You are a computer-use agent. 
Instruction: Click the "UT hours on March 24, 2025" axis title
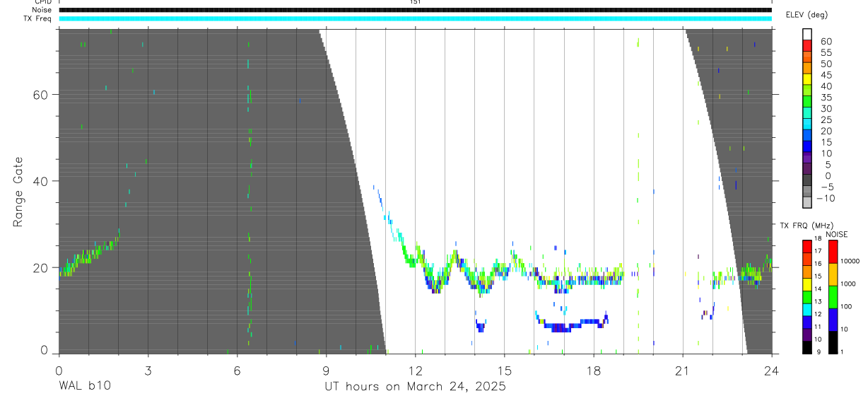tap(415, 386)
